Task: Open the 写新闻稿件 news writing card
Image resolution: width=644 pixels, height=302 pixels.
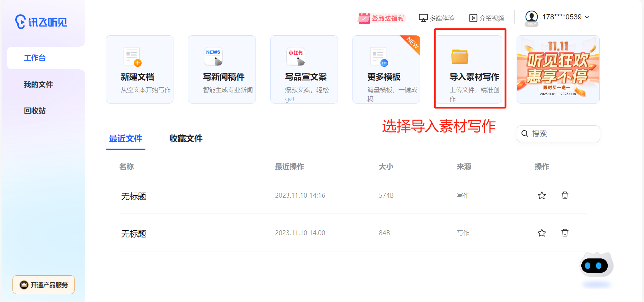Action: point(222,69)
